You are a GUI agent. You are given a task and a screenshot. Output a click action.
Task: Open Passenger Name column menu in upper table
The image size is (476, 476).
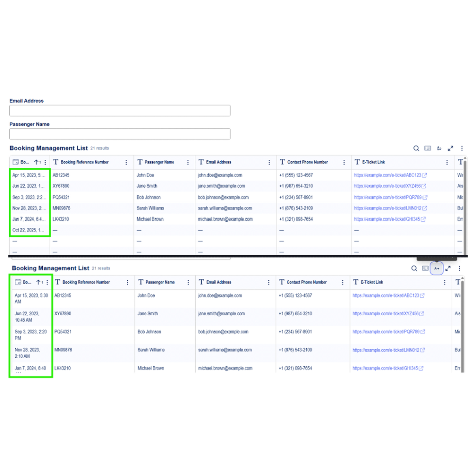pos(188,162)
